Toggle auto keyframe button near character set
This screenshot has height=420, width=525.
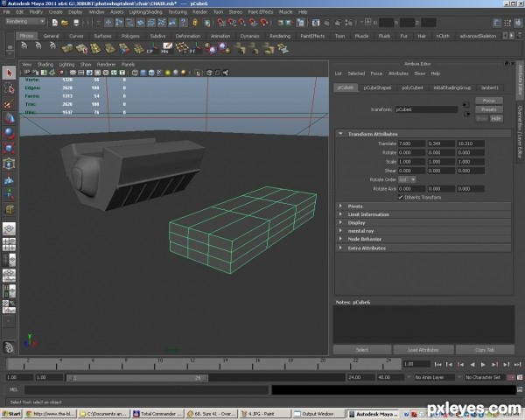coord(511,377)
